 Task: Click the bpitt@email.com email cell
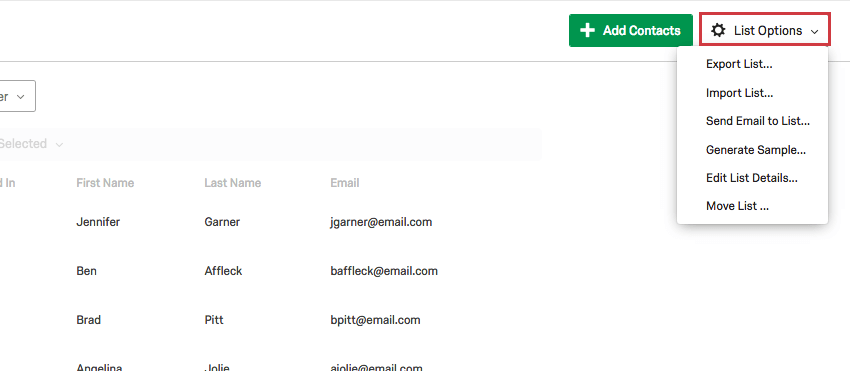(x=375, y=320)
